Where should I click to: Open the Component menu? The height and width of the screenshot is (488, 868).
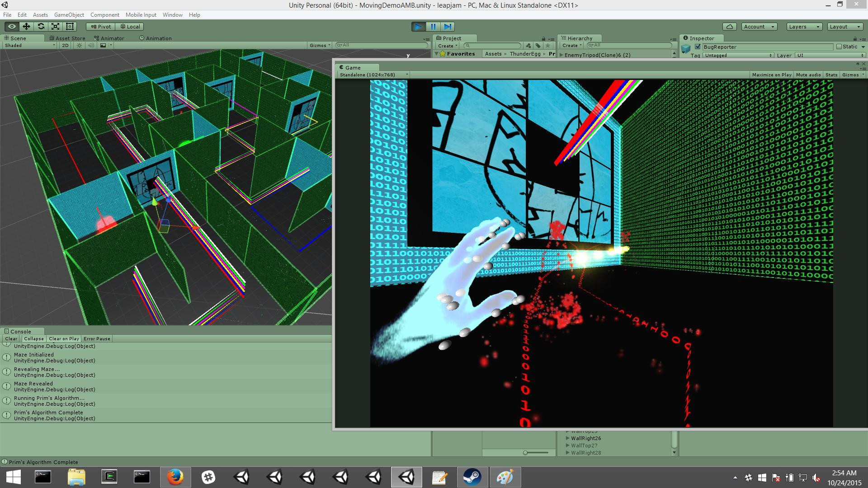[x=104, y=15]
